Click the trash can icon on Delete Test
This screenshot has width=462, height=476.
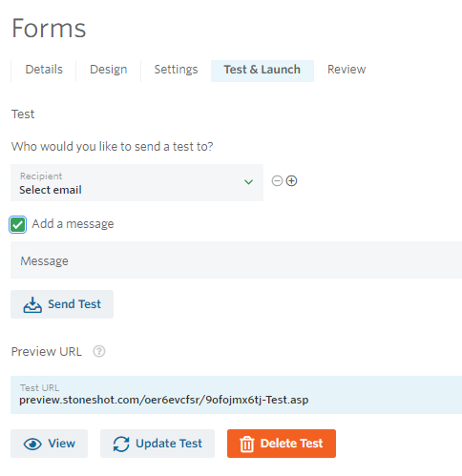click(x=247, y=444)
